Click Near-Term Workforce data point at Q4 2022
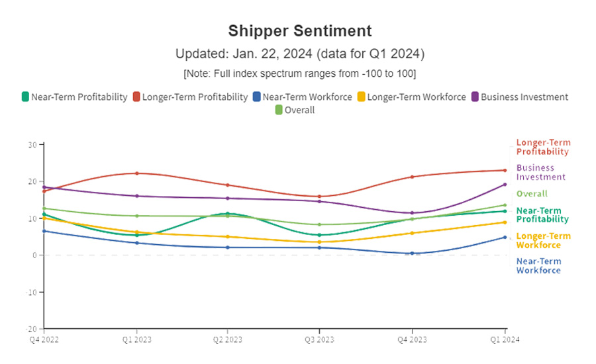The width and height of the screenshot is (596, 364). [44, 231]
